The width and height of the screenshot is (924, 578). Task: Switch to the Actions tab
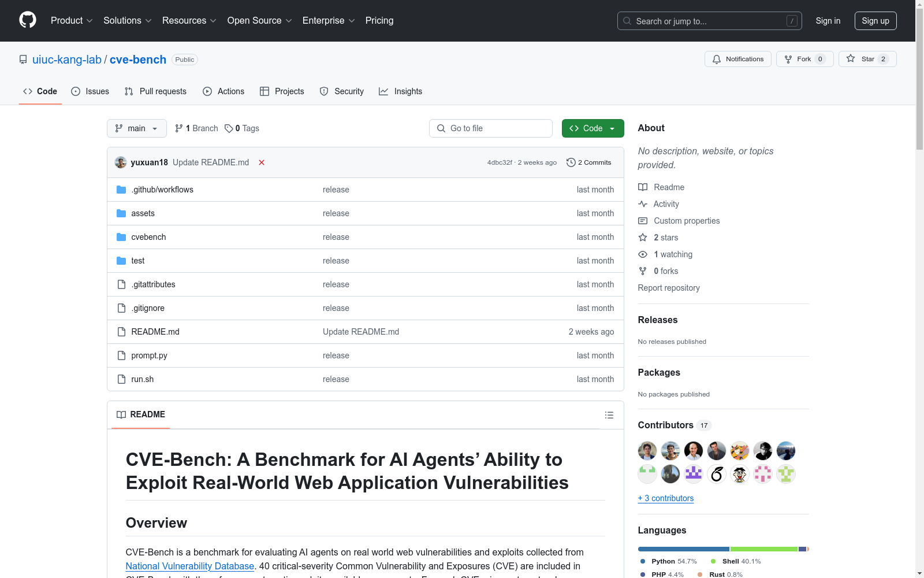point(223,91)
